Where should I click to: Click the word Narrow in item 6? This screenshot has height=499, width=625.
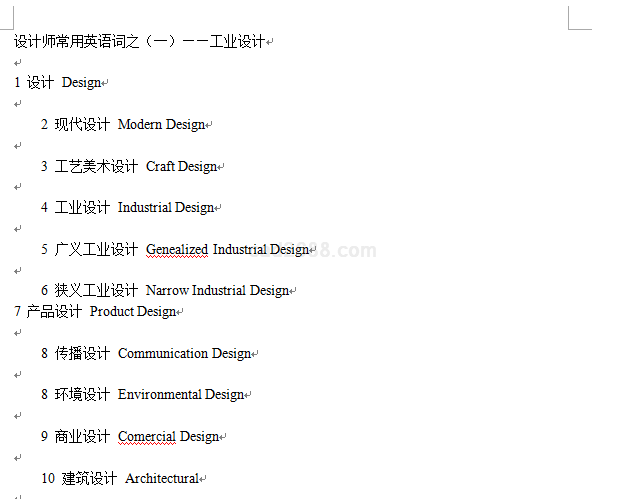click(167, 291)
